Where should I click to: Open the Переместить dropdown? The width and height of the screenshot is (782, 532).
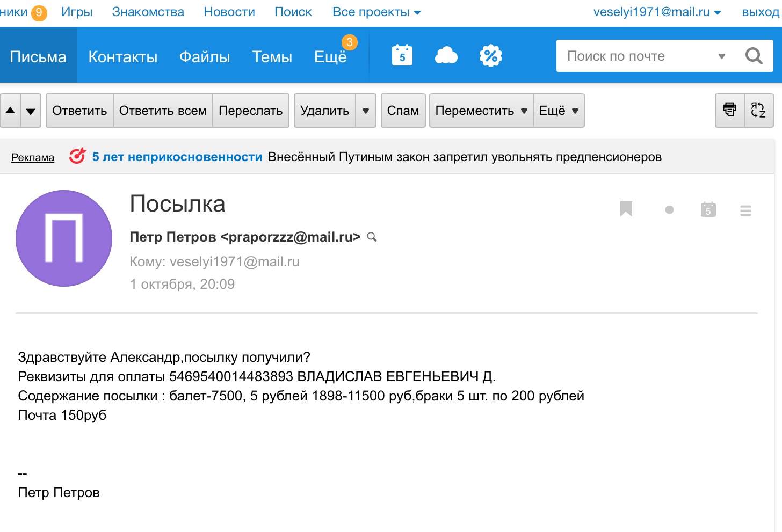click(481, 111)
